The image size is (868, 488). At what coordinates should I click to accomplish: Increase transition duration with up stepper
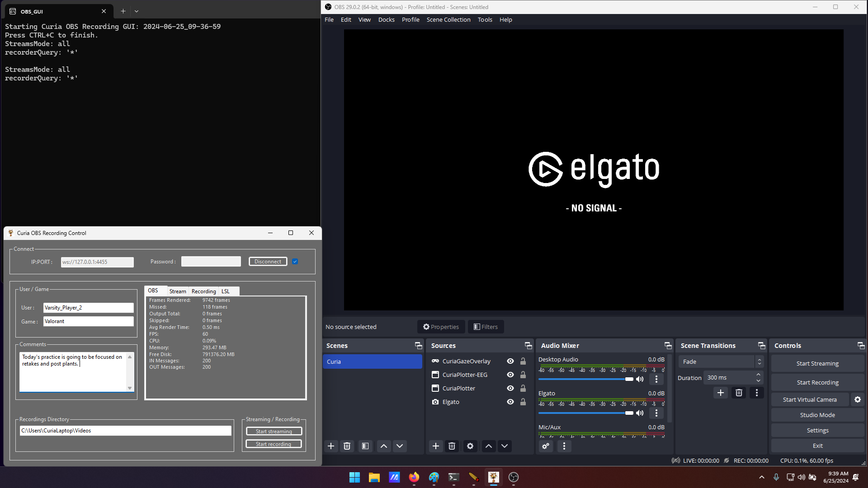coord(759,375)
